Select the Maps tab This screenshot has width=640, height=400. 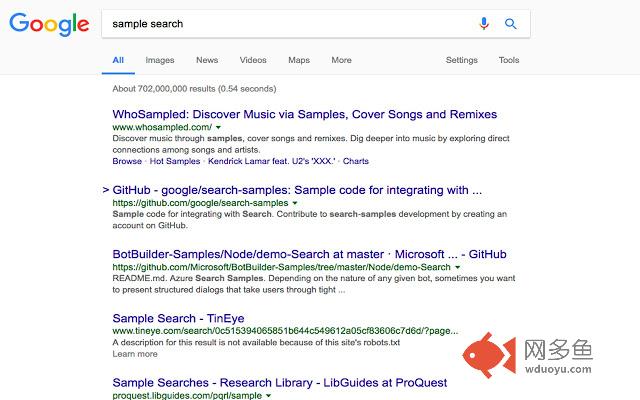click(299, 60)
